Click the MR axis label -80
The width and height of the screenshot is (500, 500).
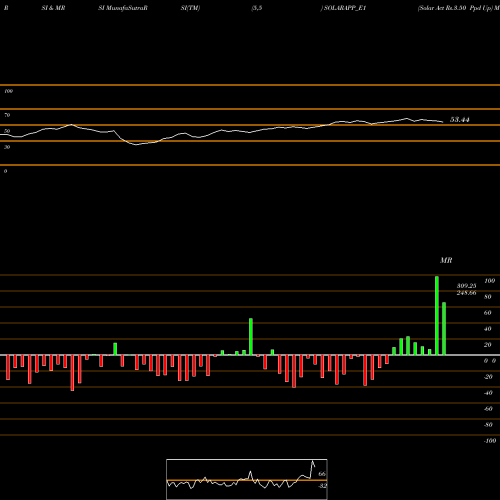click(x=488, y=425)
